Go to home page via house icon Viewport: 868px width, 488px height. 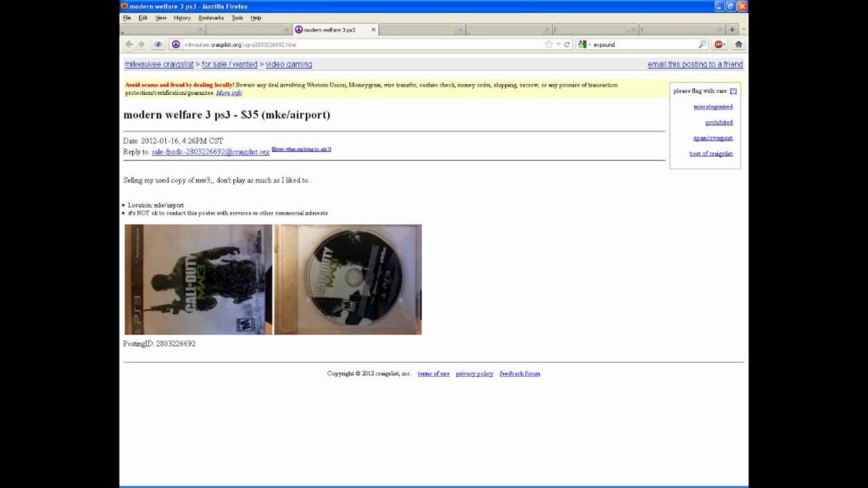(738, 44)
